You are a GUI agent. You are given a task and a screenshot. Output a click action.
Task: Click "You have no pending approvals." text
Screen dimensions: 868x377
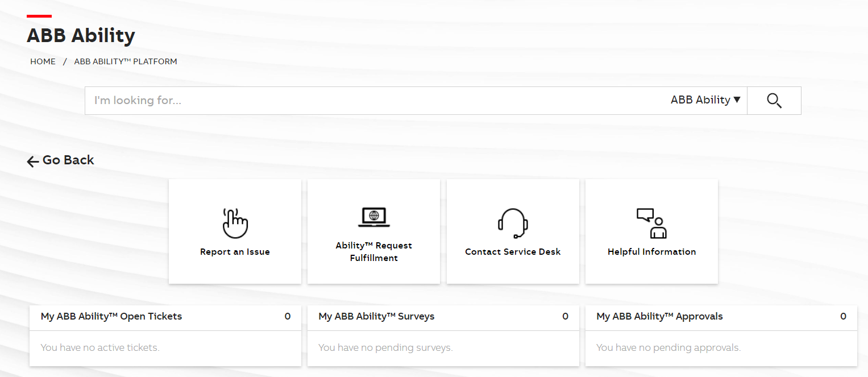tap(668, 347)
